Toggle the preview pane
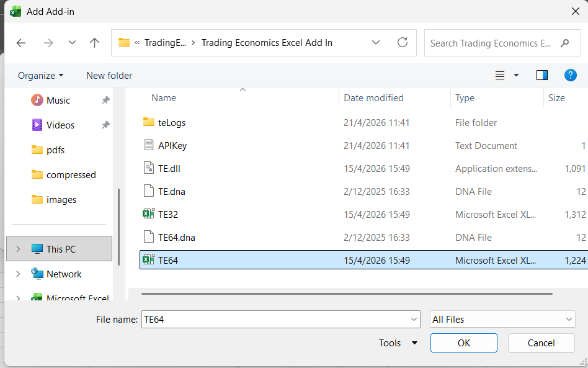The image size is (588, 368). tap(542, 76)
